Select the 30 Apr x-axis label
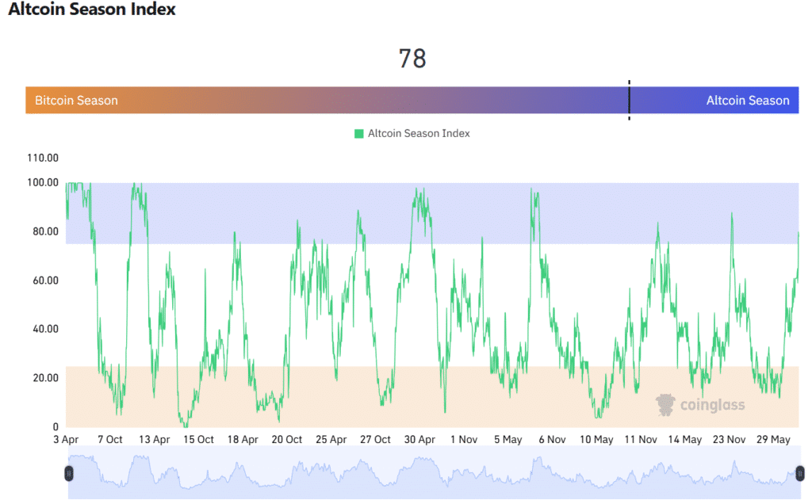The image size is (812, 504). [419, 440]
